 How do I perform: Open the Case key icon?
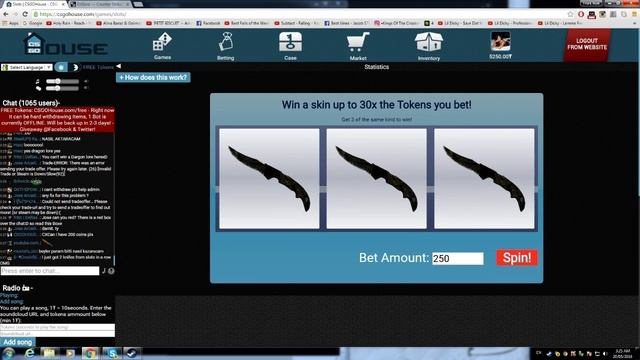coord(290,42)
